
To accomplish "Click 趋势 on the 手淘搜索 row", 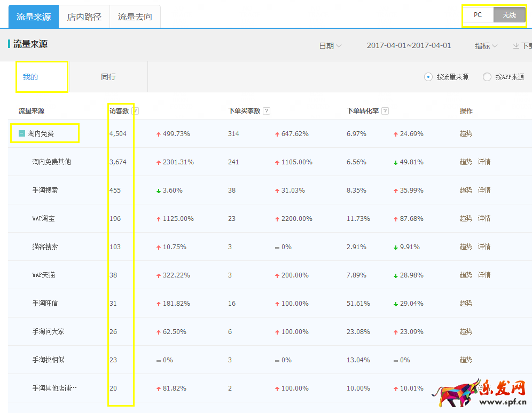I will pos(465,189).
